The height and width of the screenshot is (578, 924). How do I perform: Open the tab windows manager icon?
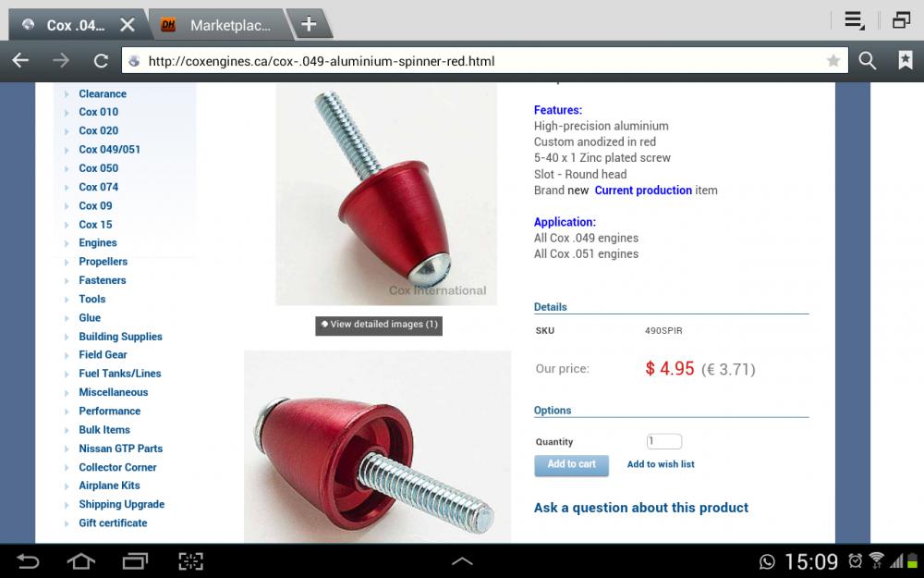901,20
